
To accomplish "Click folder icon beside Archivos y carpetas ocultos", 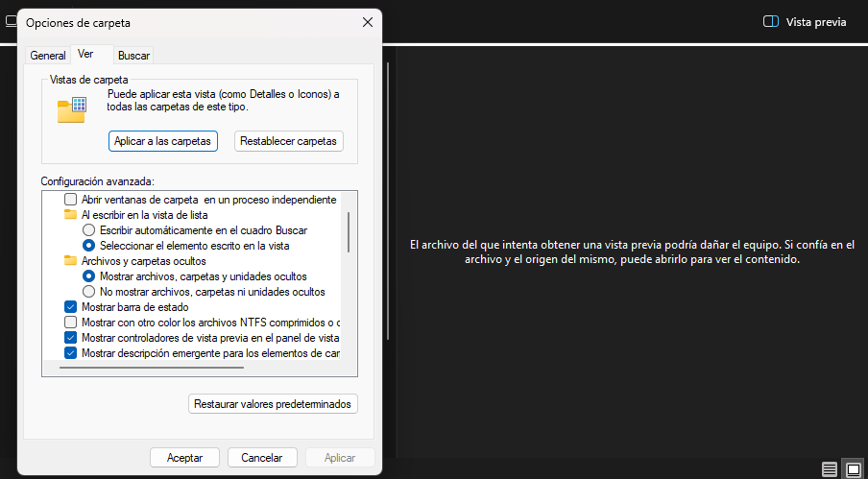I will 70,260.
